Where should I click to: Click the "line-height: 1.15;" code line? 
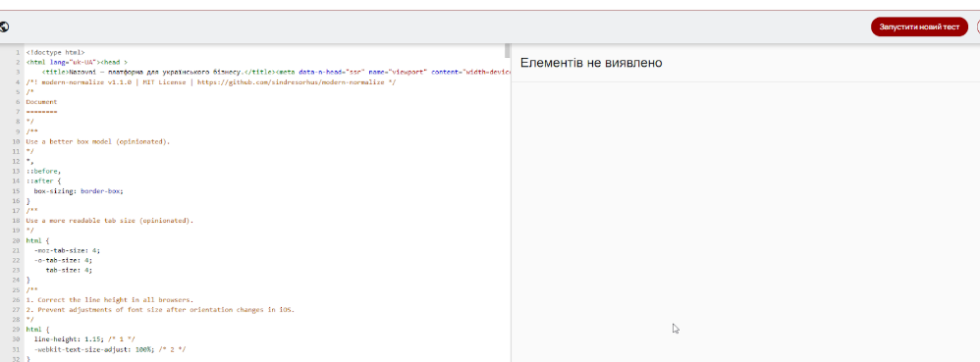[x=84, y=338]
